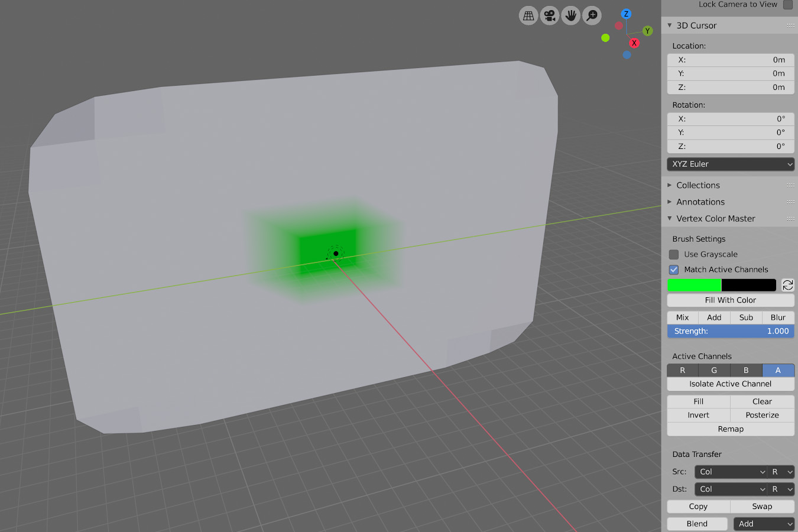Viewport: 798px width, 532px height.
Task: Toggle orthographic/perspective grid view icon
Action: 528,16
